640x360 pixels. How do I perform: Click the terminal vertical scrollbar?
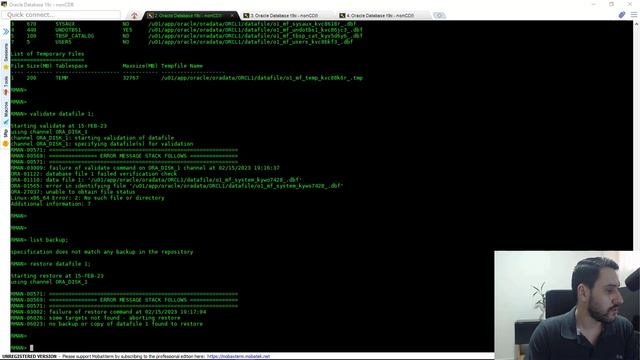tap(636, 135)
